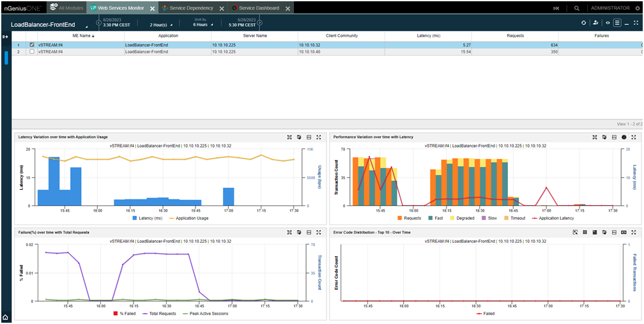The width and height of the screenshot is (644, 324).
Task: Collapse the Latency Variation panel
Action: pos(309,137)
